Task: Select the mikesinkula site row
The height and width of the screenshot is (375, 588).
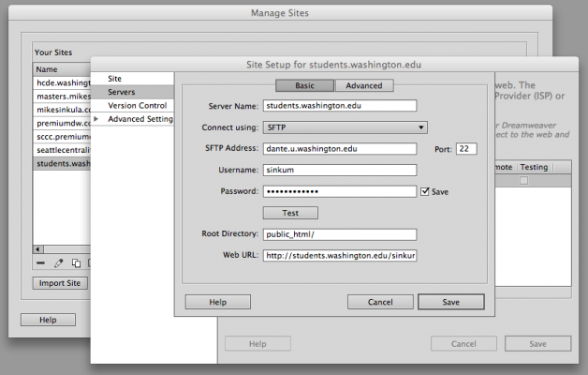Action: (62, 110)
